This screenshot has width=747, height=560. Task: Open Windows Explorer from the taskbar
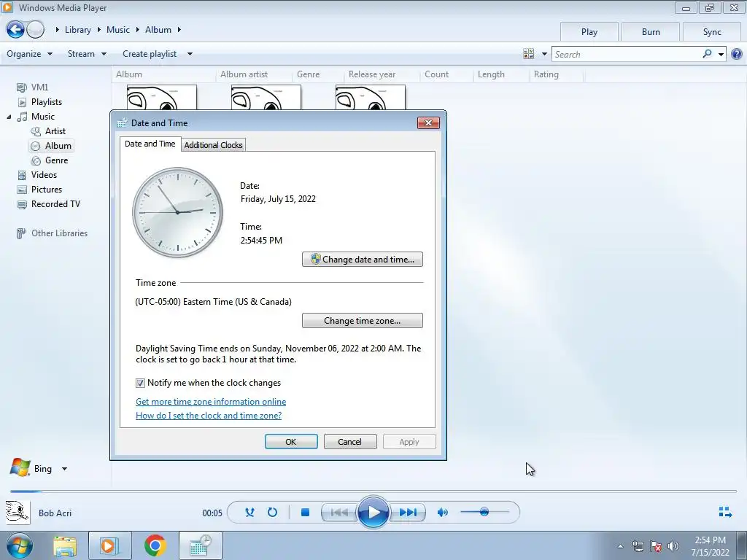click(x=65, y=546)
